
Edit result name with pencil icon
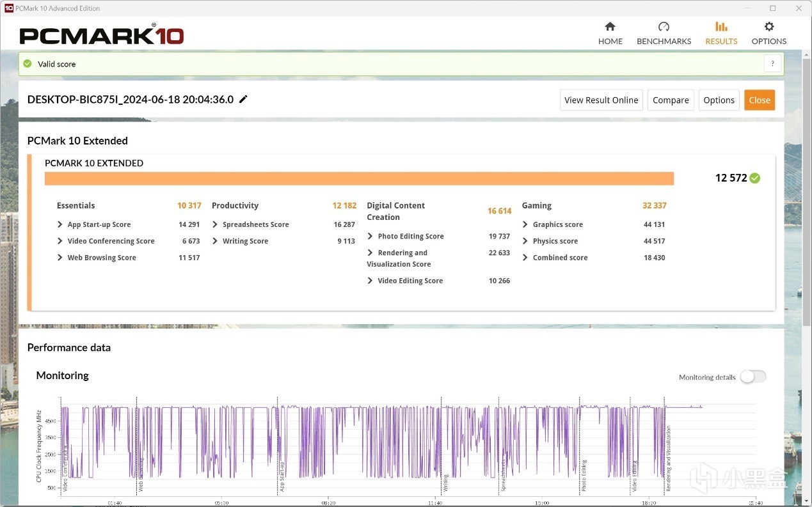[x=243, y=99]
